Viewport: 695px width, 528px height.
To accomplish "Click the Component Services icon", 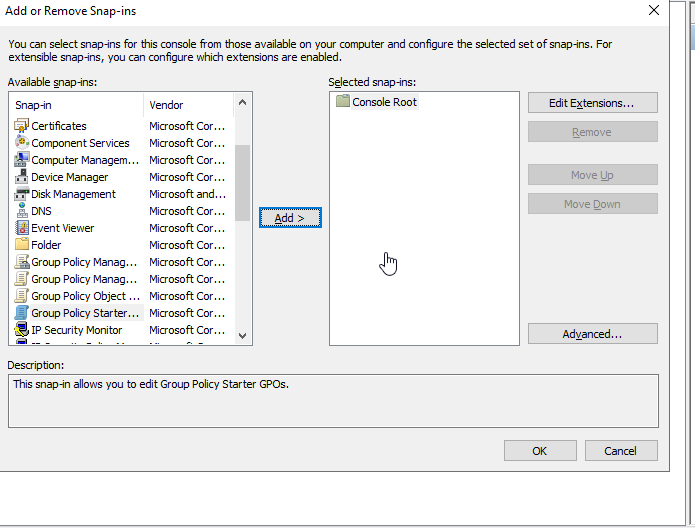I will point(22,143).
